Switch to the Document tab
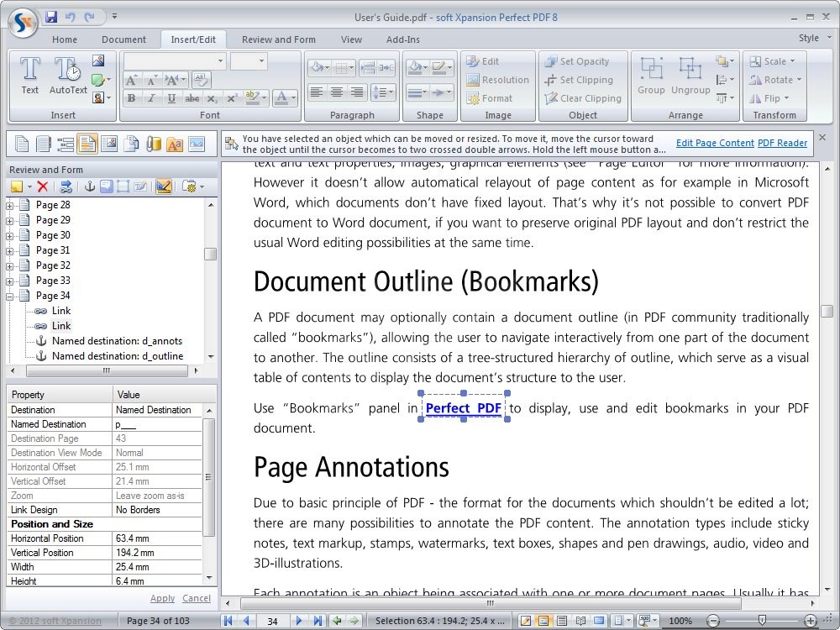The image size is (840, 630). click(123, 39)
